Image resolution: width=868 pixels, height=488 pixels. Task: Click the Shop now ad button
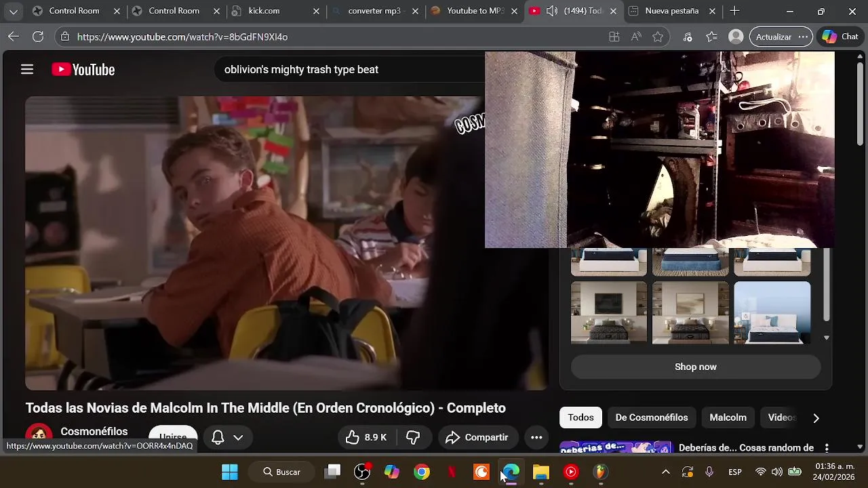tap(696, 367)
